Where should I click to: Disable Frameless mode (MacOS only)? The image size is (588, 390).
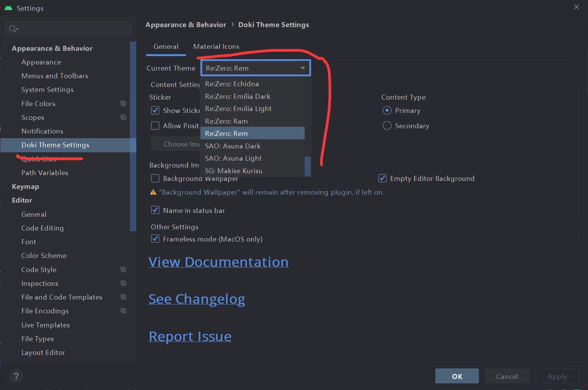[155, 239]
